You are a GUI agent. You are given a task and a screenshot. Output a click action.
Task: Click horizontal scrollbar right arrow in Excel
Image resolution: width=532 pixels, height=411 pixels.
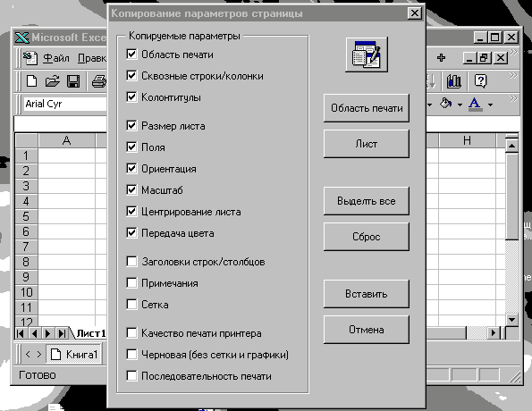pos(494,333)
